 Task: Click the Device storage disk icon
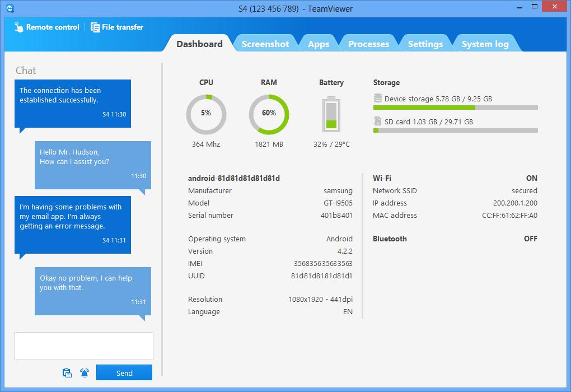point(377,99)
